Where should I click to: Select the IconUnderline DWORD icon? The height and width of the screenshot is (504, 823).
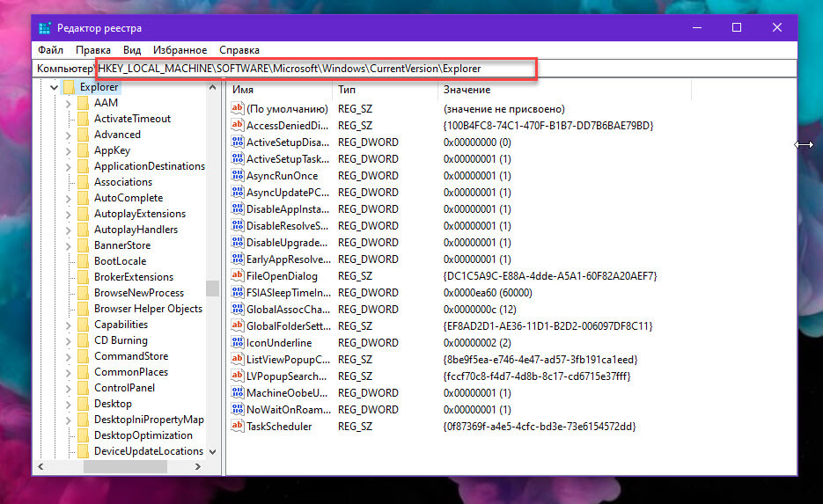tap(238, 342)
